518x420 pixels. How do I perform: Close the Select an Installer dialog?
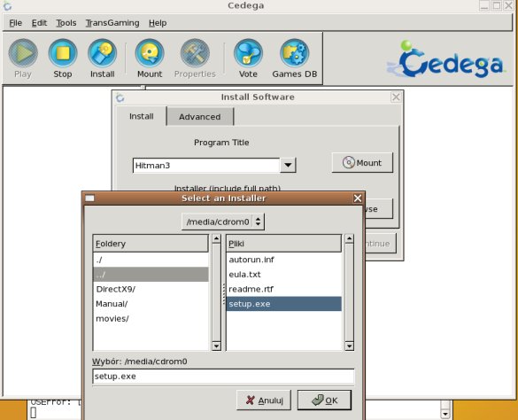(x=358, y=198)
